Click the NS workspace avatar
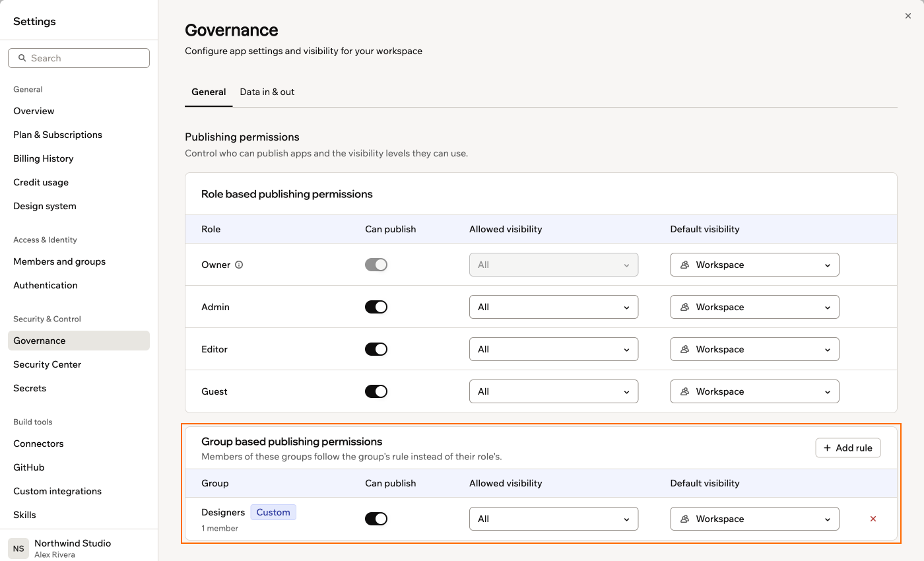Screen dimensions: 924x561 (18, 548)
